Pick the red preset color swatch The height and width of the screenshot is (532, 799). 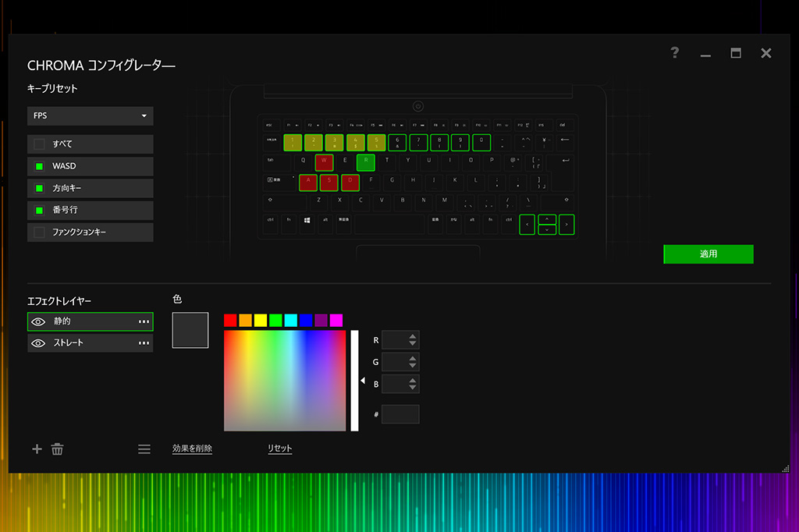pos(230,320)
